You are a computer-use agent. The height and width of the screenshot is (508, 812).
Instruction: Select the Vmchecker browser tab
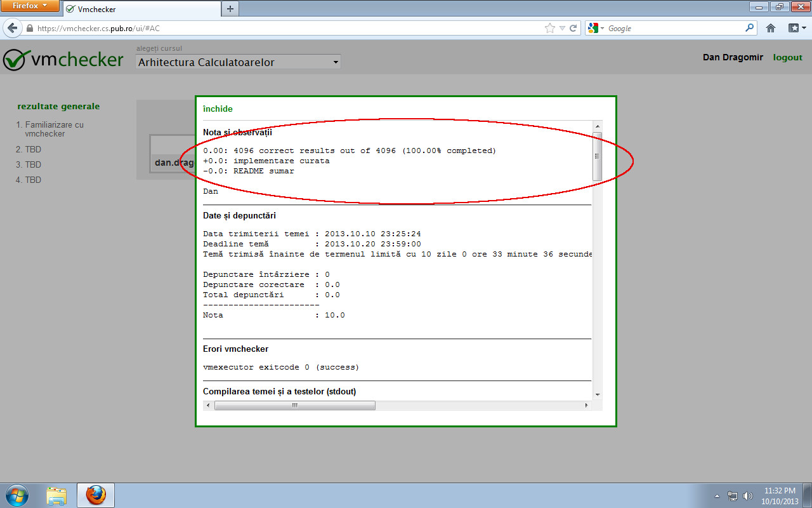coord(141,9)
